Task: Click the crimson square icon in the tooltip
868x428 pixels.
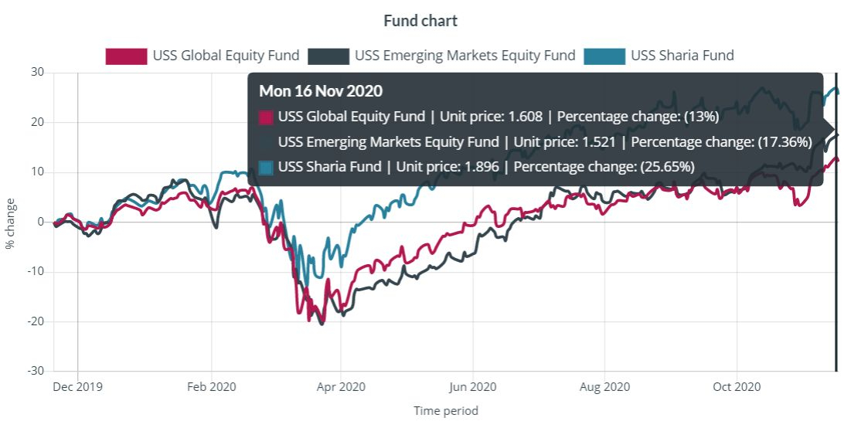Action: (x=266, y=117)
